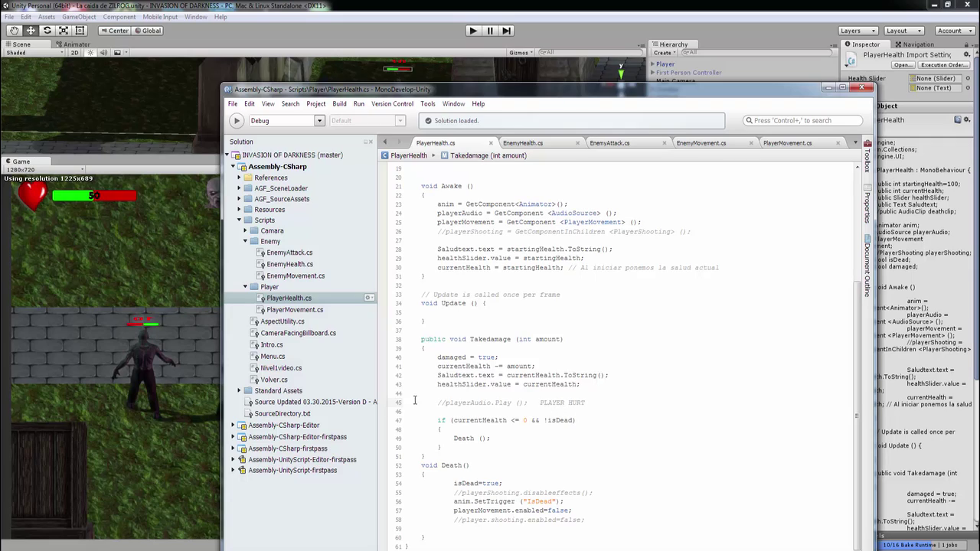Open Create dropdown in Hierarchy

[x=664, y=53]
